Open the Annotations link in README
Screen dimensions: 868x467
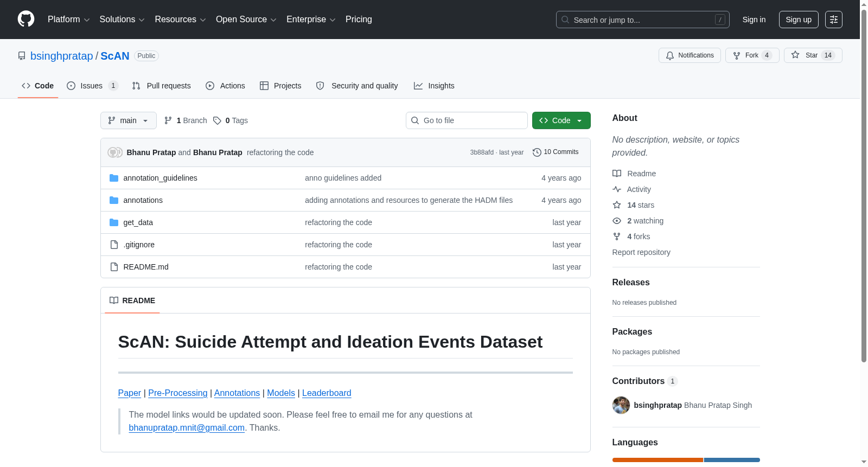point(237,393)
